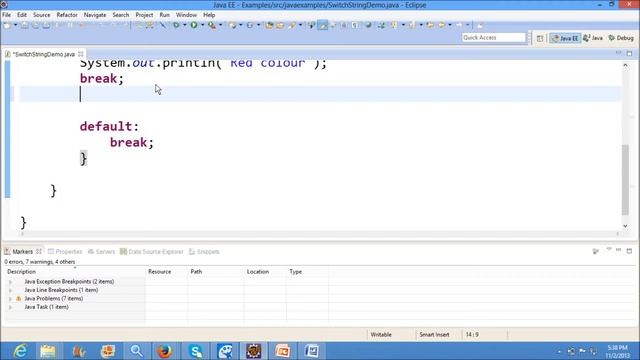640x360 pixels.
Task: Close the SwitchStringDemo.java editor tab
Action: click(x=81, y=54)
